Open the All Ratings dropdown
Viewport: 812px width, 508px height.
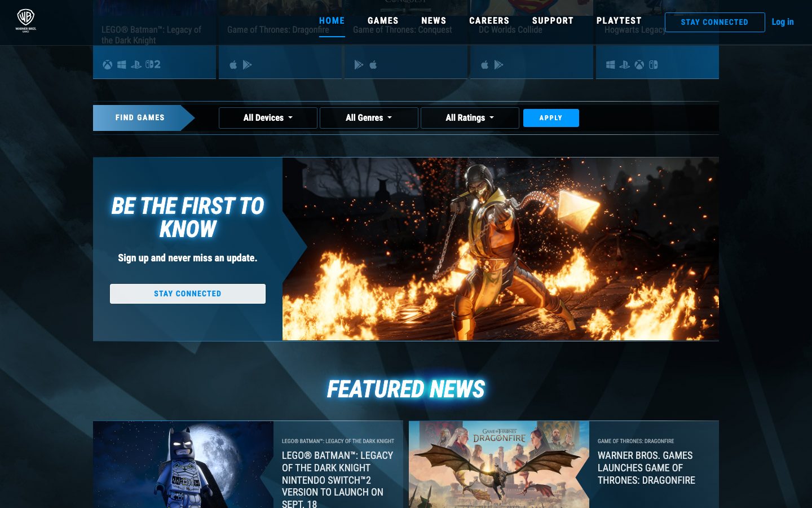point(470,118)
